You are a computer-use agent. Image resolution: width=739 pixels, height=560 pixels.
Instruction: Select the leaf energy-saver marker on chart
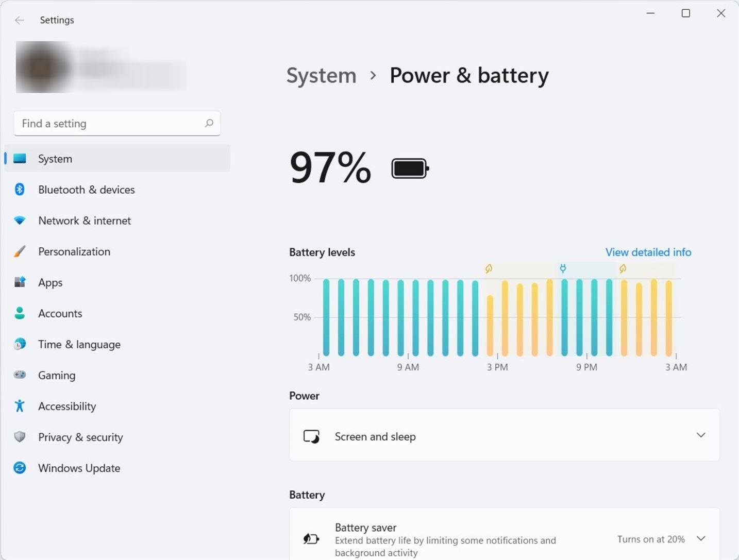tap(489, 268)
